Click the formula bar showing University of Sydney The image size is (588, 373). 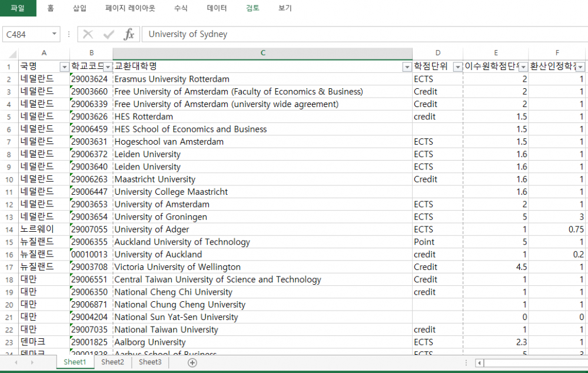tap(353, 35)
